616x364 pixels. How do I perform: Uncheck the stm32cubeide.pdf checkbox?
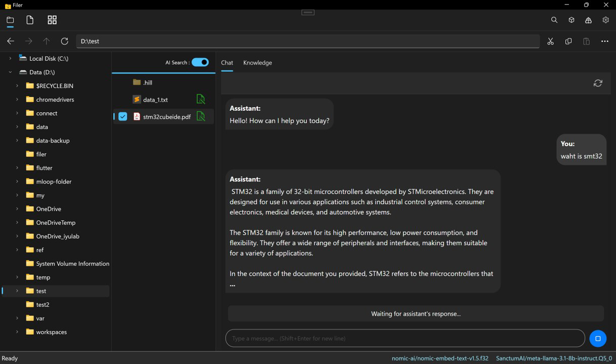click(122, 116)
